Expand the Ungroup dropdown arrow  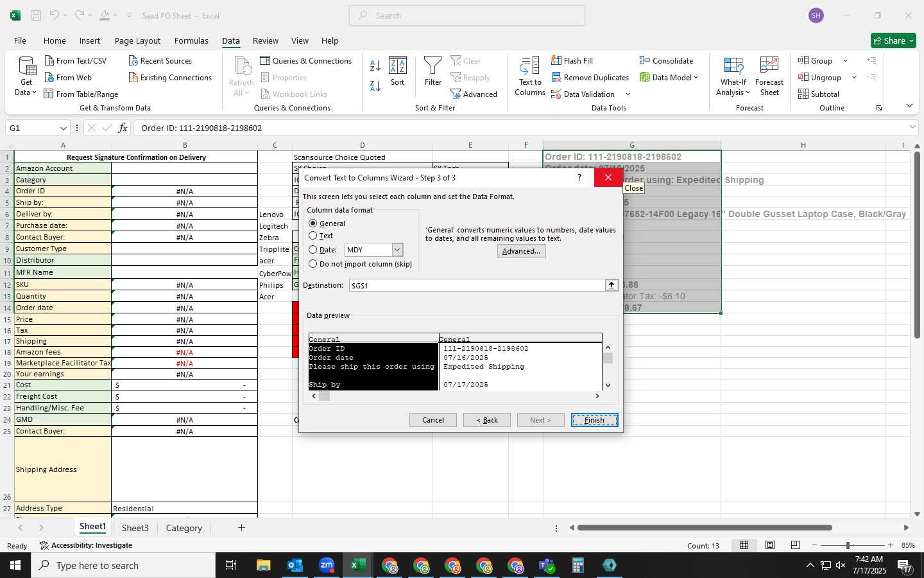(854, 77)
